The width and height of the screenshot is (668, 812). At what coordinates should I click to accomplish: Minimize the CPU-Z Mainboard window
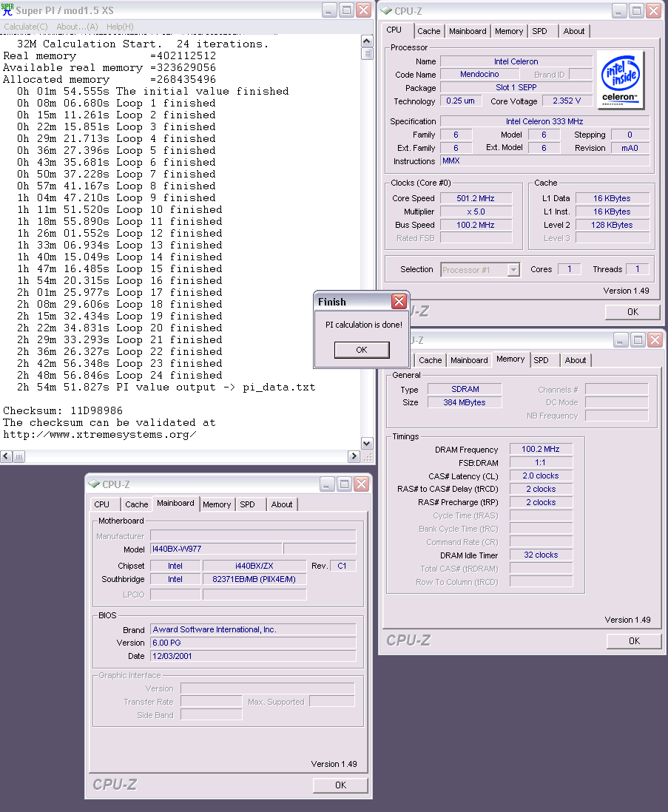coord(327,484)
